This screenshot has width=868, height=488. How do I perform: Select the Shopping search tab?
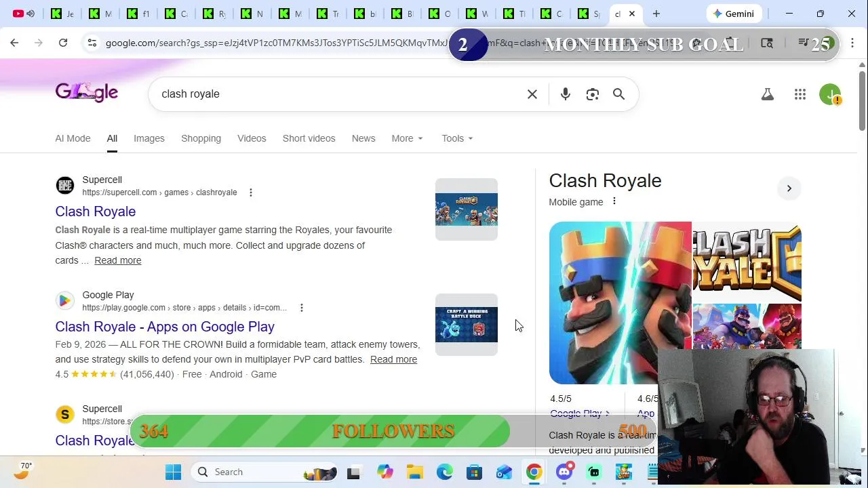(x=201, y=138)
